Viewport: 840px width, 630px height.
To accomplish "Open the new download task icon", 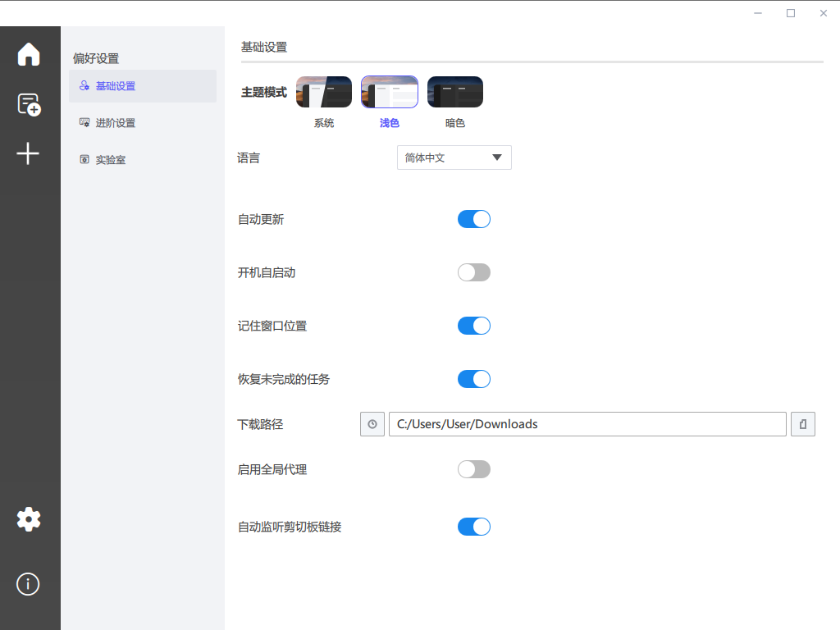I will (x=30, y=104).
